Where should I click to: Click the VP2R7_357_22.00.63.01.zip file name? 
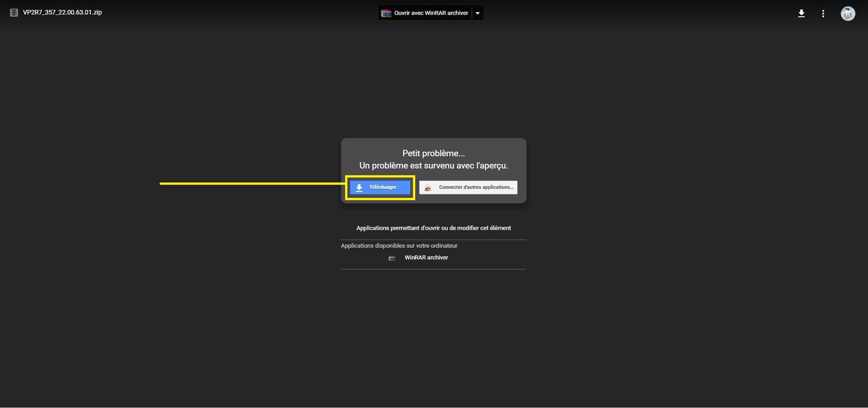(62, 13)
